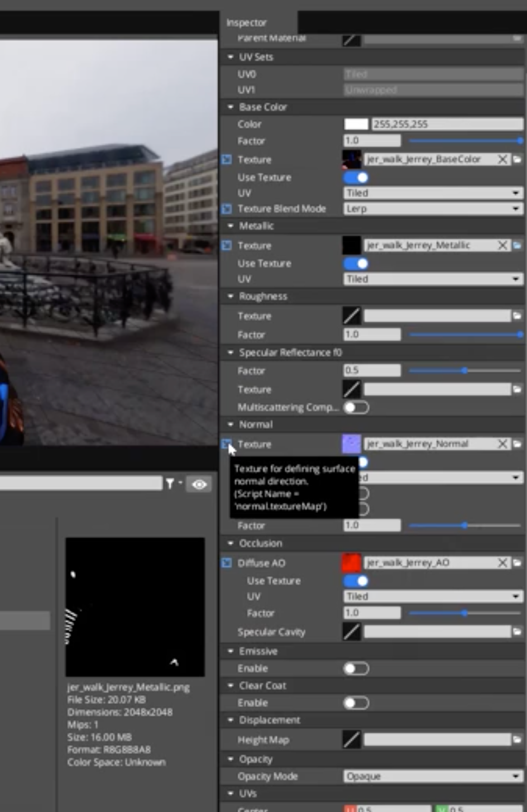The height and width of the screenshot is (812, 527).
Task: Open the folder browser for jer_walk_Jerrey_BaseColor texture
Action: coord(519,159)
